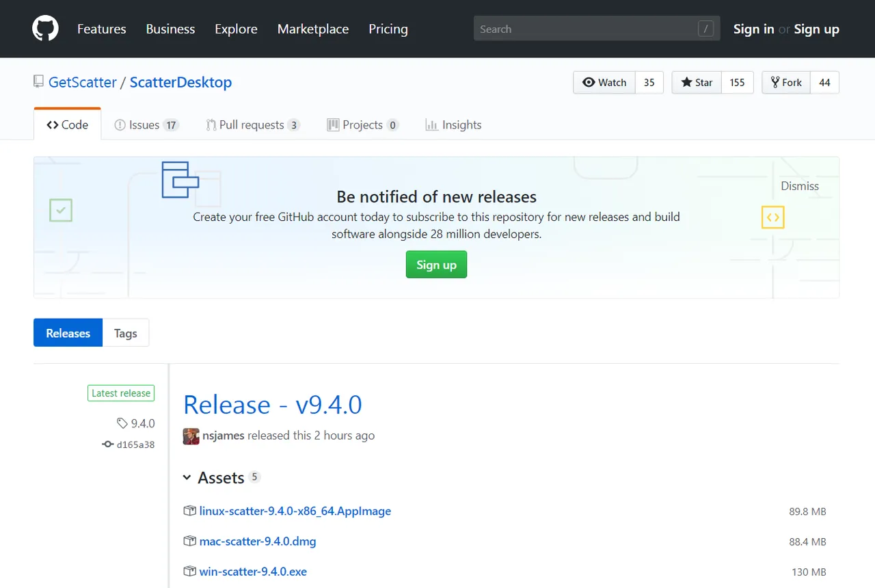Collapse the Assets section chevron
The height and width of the screenshot is (588, 875).
click(x=187, y=477)
